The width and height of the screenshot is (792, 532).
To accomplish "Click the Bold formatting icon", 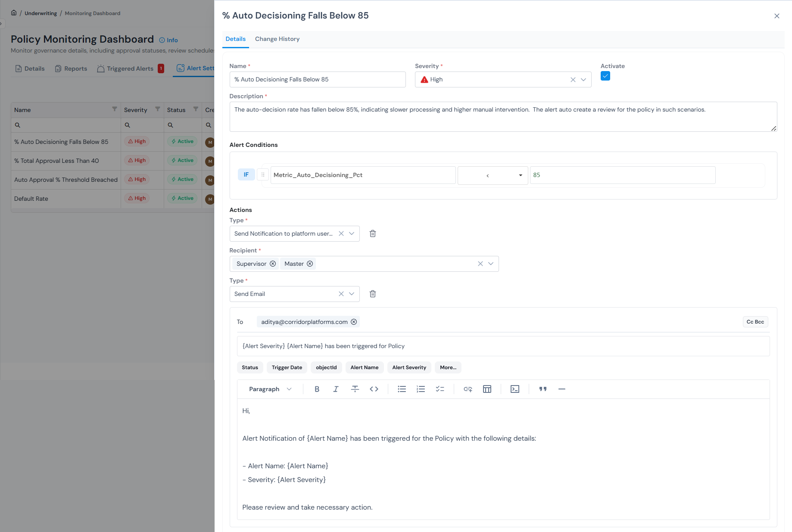I will point(317,389).
